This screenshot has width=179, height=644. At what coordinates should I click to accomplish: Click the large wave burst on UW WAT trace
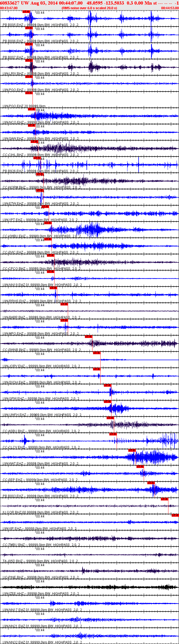(x=152, y=457)
